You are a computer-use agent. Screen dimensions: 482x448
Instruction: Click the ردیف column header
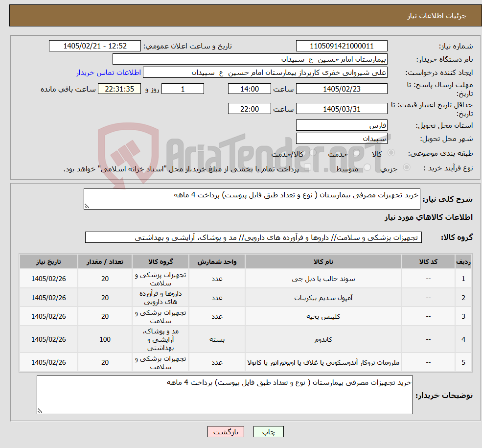pyautogui.click(x=463, y=261)
